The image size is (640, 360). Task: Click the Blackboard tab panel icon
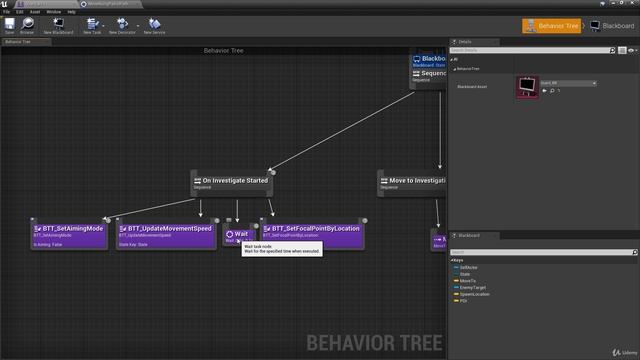454,236
